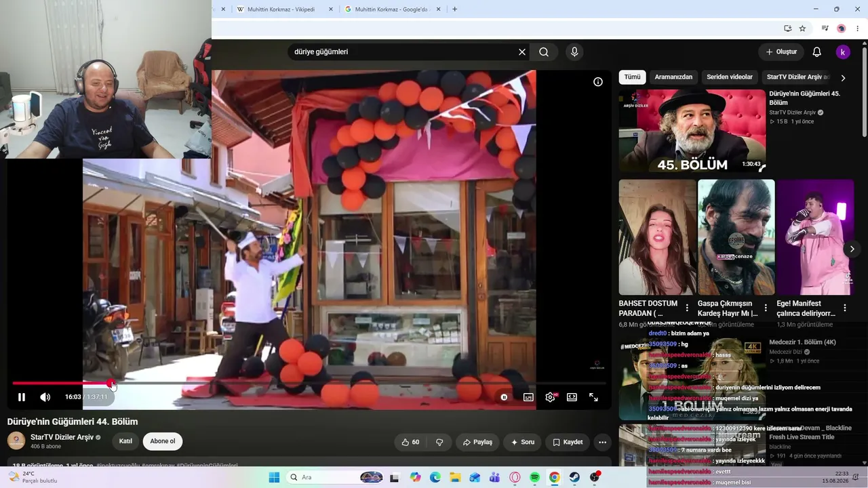
Task: Open 'Düriye'nin Güğümleri 45. Bölüm' title link
Action: coord(804,98)
